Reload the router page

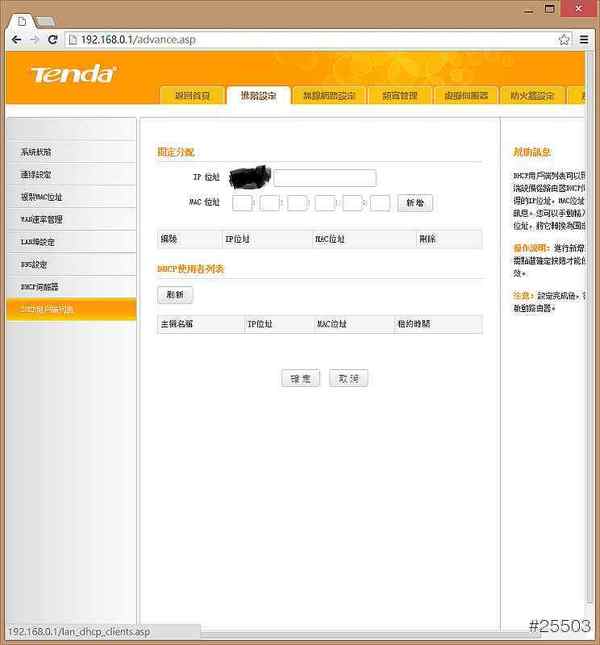click(53, 40)
